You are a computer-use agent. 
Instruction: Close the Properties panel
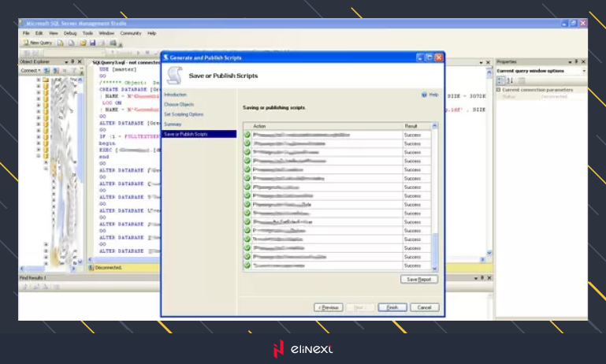(583, 61)
